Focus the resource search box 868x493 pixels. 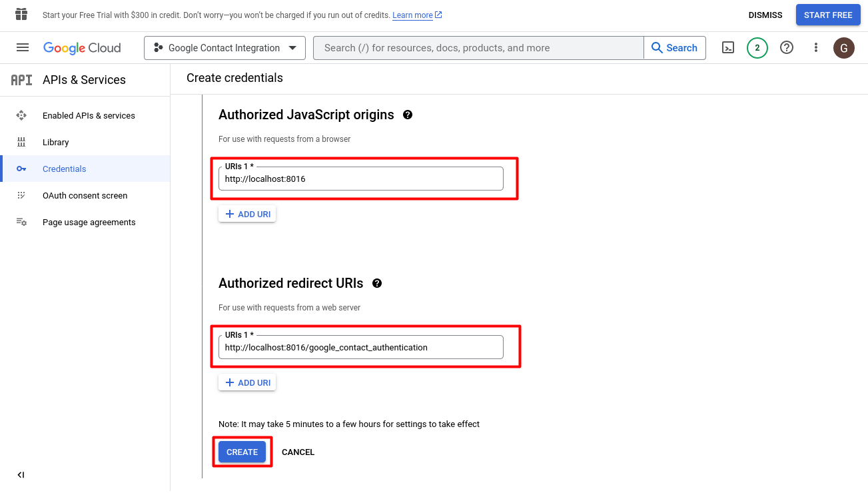click(478, 48)
